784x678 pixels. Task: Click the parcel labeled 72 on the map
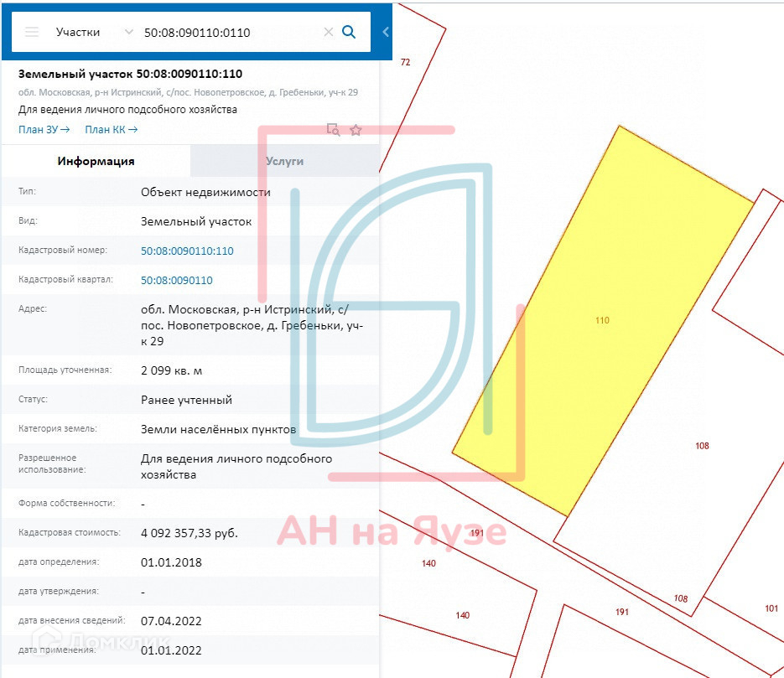406,62
